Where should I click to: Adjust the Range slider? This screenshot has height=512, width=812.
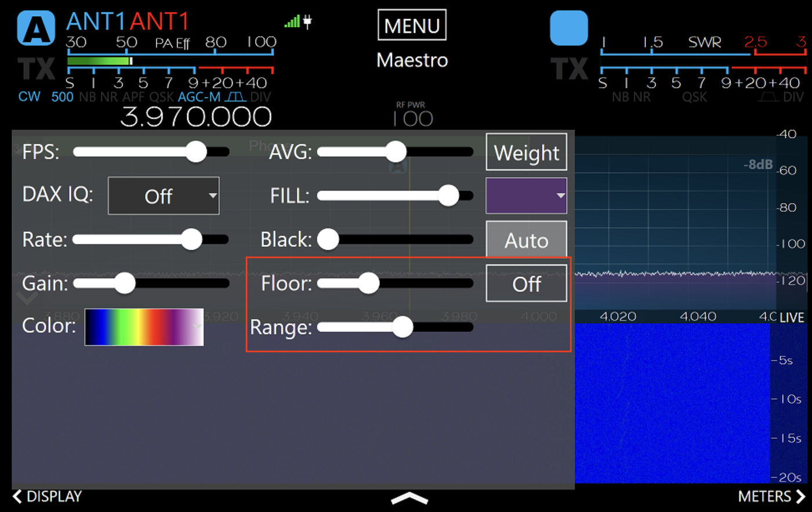[395, 327]
